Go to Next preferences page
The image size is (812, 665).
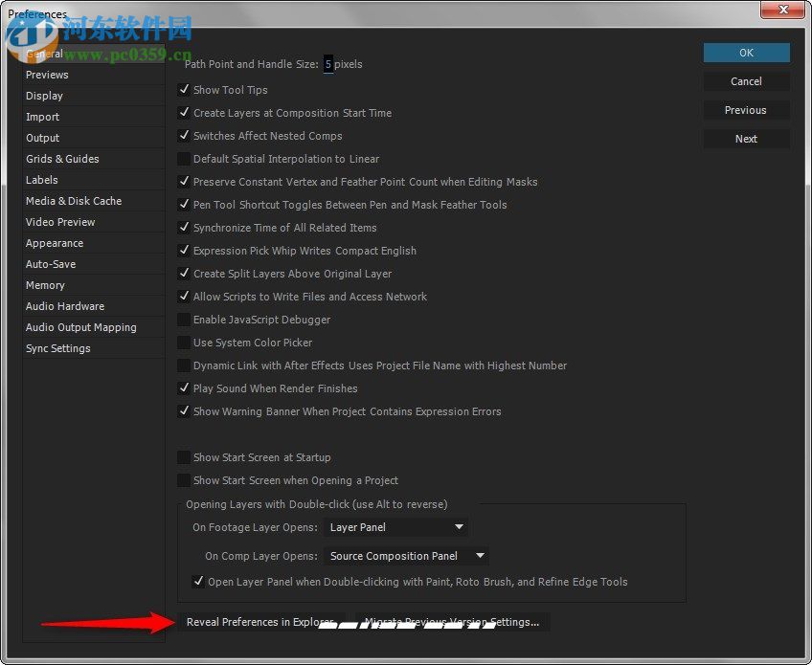pos(746,139)
